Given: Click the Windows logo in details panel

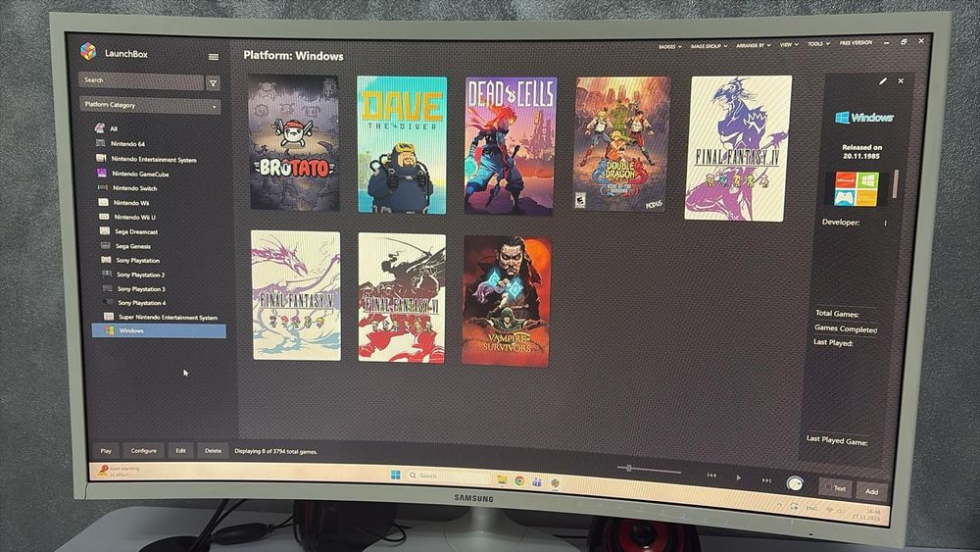Looking at the screenshot, I should click(x=863, y=117).
